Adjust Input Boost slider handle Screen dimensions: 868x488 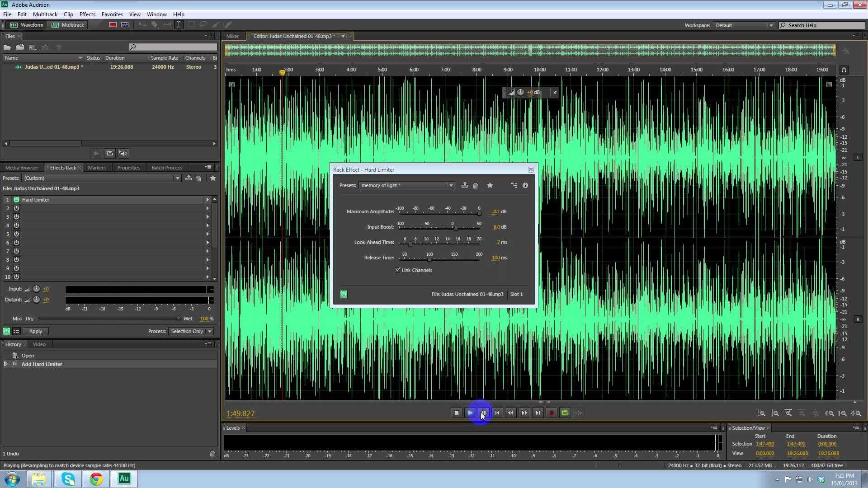pyautogui.click(x=455, y=228)
